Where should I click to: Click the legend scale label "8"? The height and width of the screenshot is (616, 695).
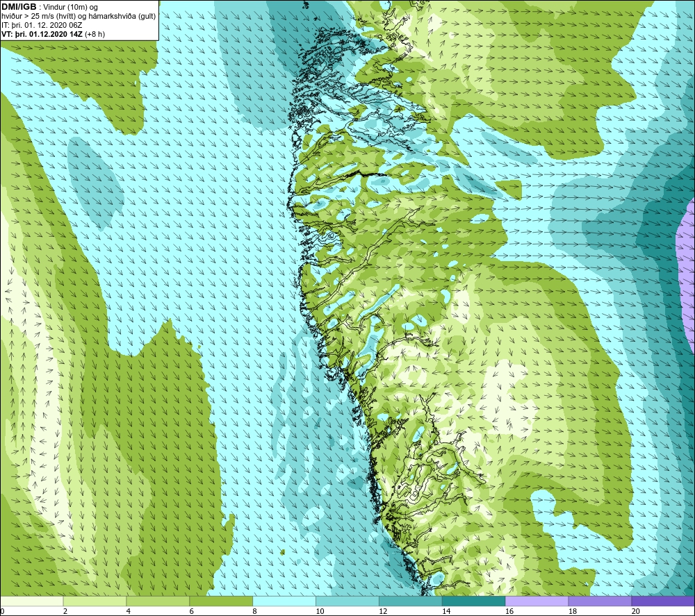point(255,611)
